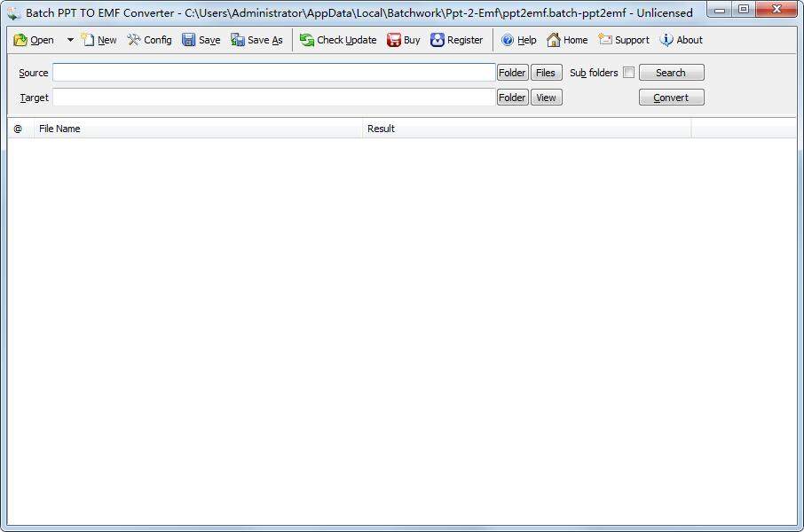Image resolution: width=804 pixels, height=532 pixels.
Task: View the About information
Action: click(679, 40)
